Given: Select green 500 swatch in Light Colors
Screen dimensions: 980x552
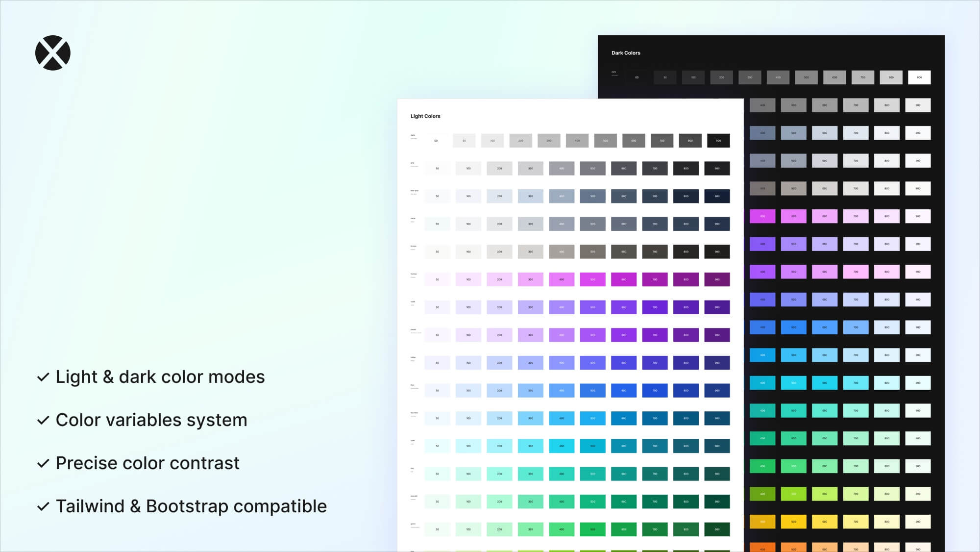Looking at the screenshot, I should 592,529.
